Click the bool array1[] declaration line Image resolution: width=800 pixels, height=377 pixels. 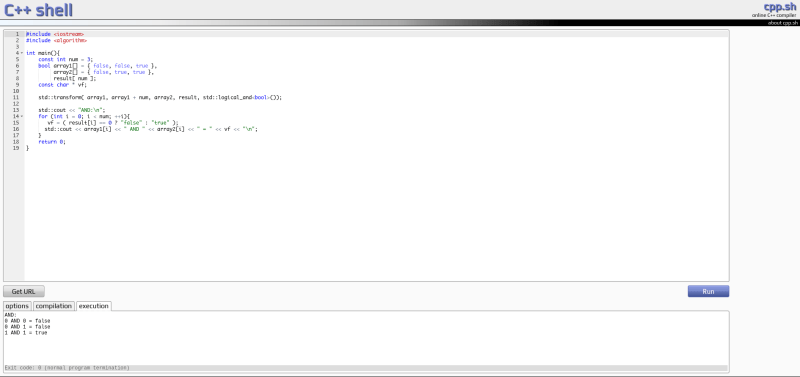click(98, 66)
